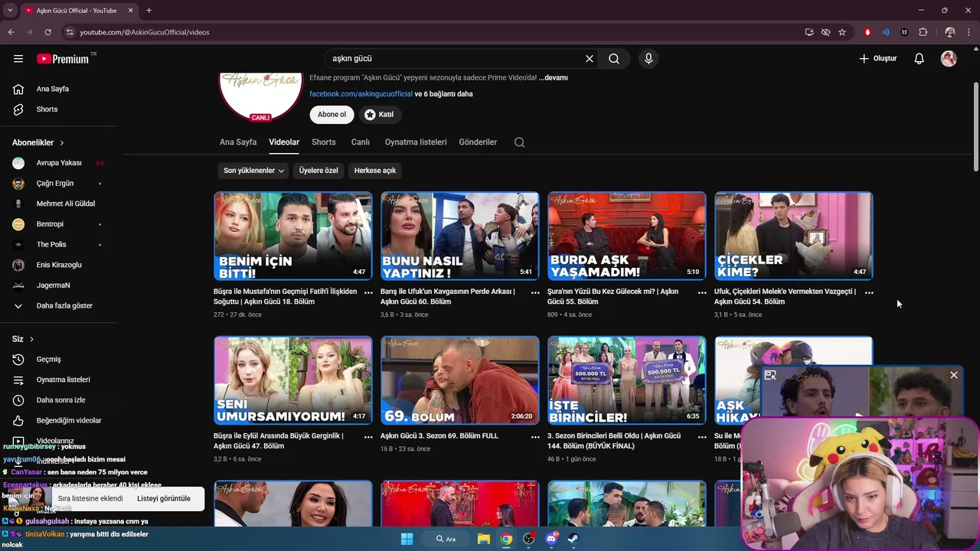The height and width of the screenshot is (551, 980).
Task: Click the Oluştur create button
Action: click(877, 59)
